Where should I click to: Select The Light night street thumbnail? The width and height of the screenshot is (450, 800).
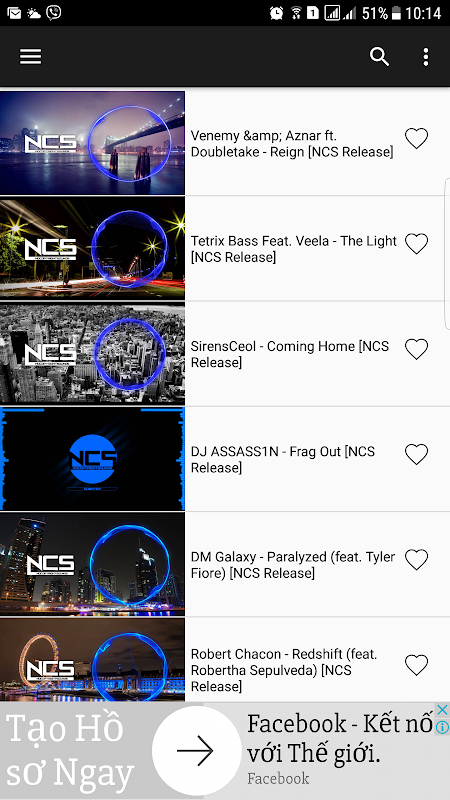(x=92, y=248)
